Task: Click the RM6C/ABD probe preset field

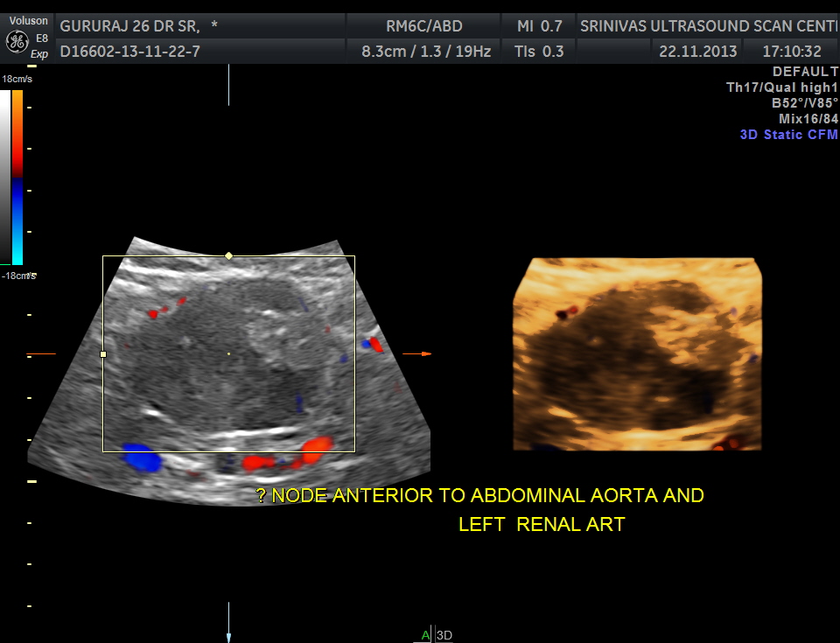Action: (x=424, y=25)
